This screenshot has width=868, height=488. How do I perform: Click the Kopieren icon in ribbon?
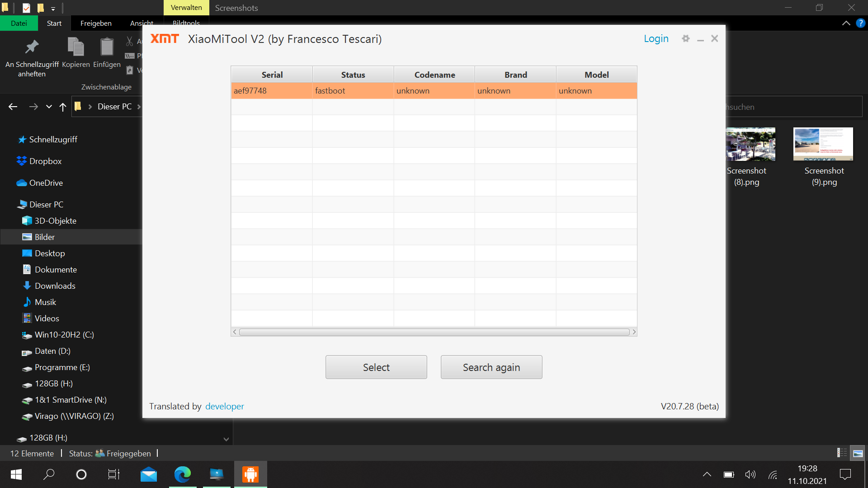[x=75, y=47]
